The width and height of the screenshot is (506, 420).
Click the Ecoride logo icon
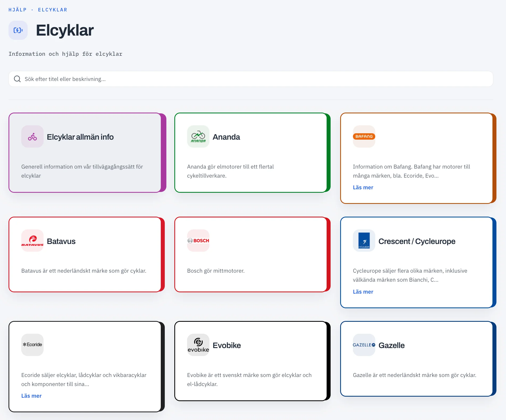point(32,345)
